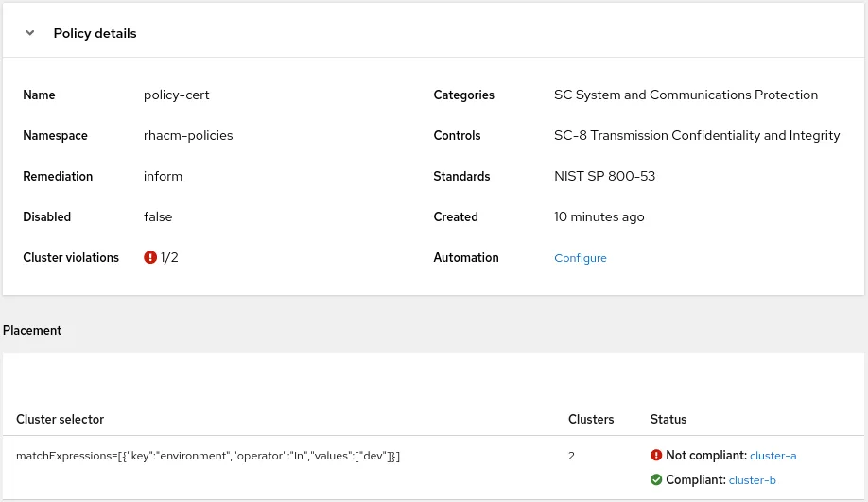The height and width of the screenshot is (502, 868).
Task: Click the green Compliant checkmark icon
Action: pyautogui.click(x=656, y=479)
